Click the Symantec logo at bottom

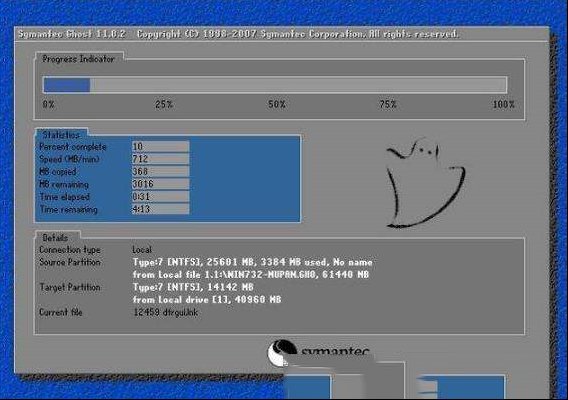coord(319,352)
